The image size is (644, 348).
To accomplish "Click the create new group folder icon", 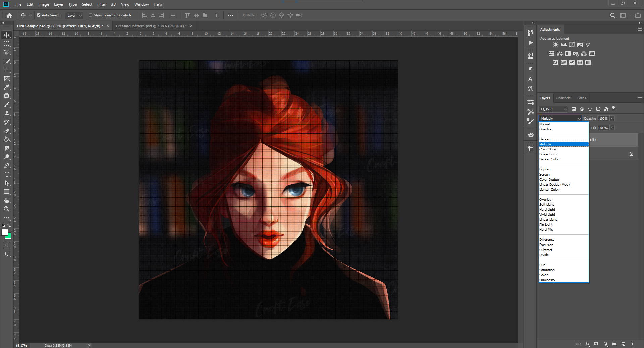I will pyautogui.click(x=614, y=344).
